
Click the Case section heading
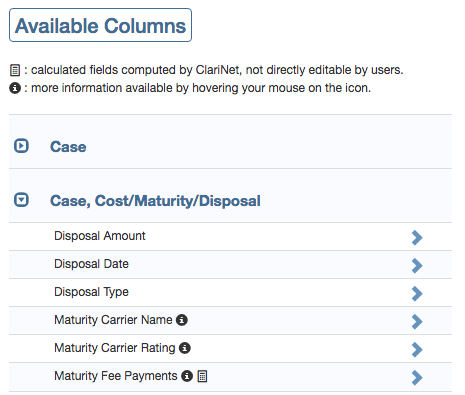pyautogui.click(x=68, y=147)
